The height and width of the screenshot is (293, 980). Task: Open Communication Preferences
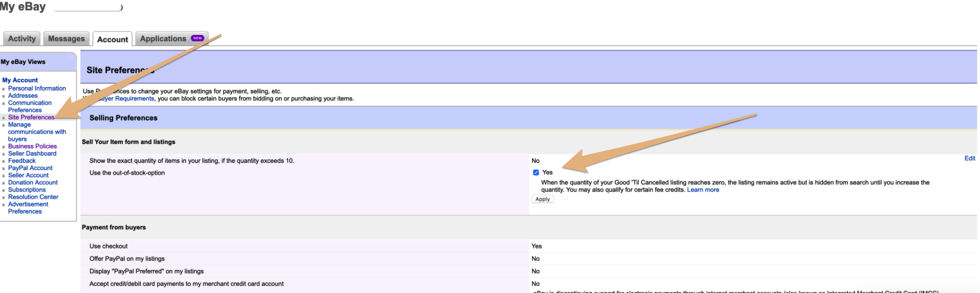(x=30, y=106)
